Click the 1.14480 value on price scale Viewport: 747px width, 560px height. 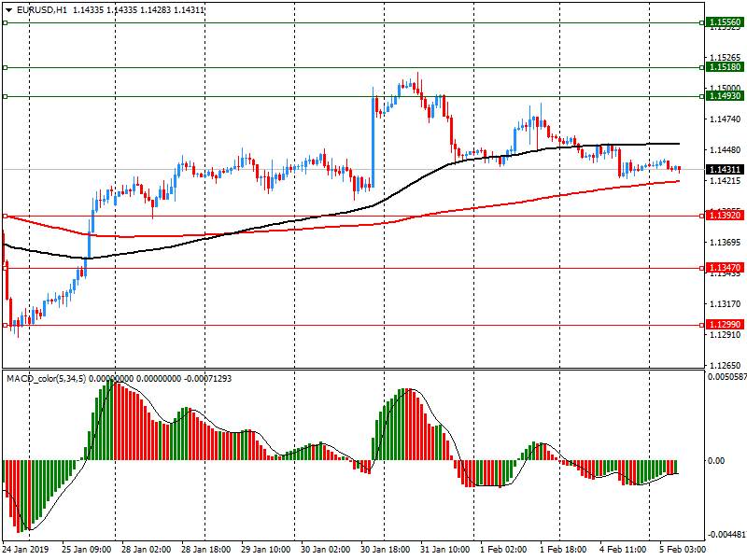coord(724,150)
